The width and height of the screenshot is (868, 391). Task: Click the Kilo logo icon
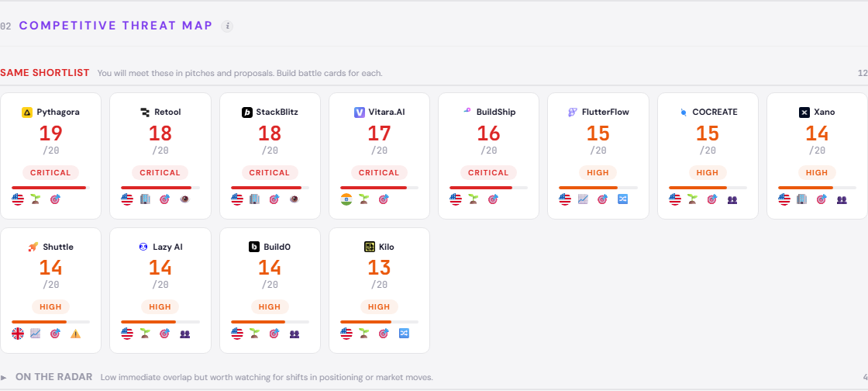[x=370, y=247]
